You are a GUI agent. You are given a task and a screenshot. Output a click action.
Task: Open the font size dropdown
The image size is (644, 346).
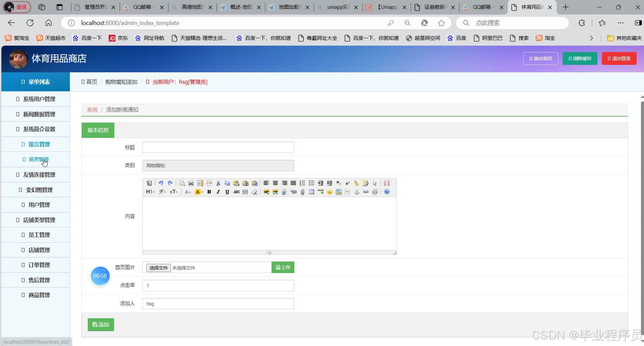point(173,192)
